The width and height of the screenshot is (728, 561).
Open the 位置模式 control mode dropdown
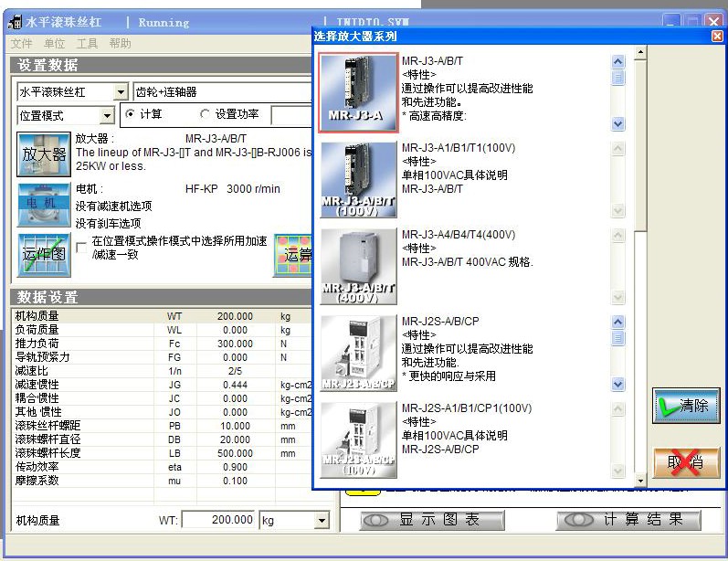107,116
